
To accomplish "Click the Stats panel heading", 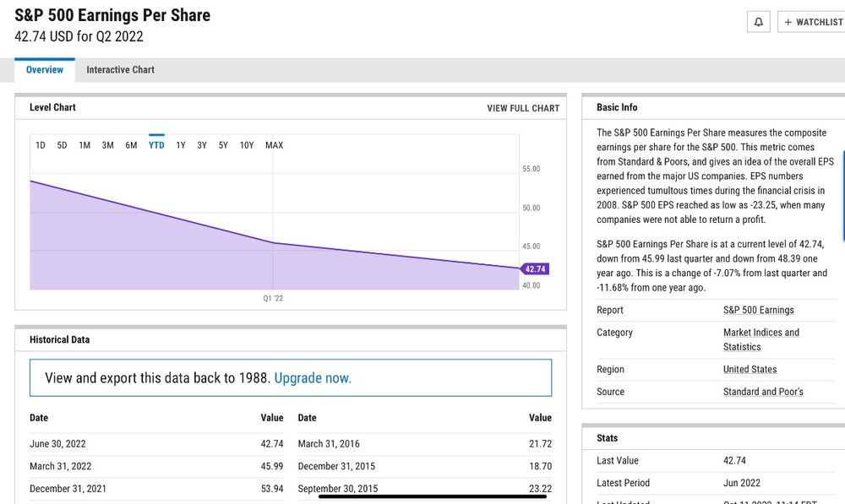I will click(607, 438).
